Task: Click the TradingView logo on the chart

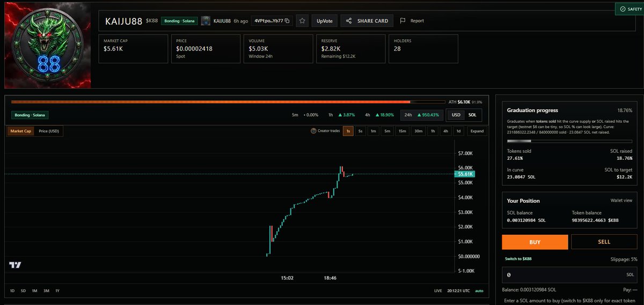Action: 15,265
